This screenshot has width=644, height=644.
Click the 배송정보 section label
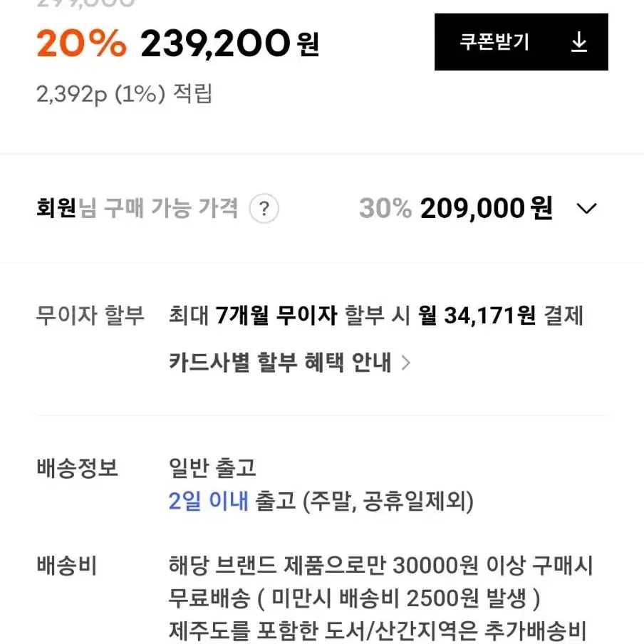click(x=77, y=467)
